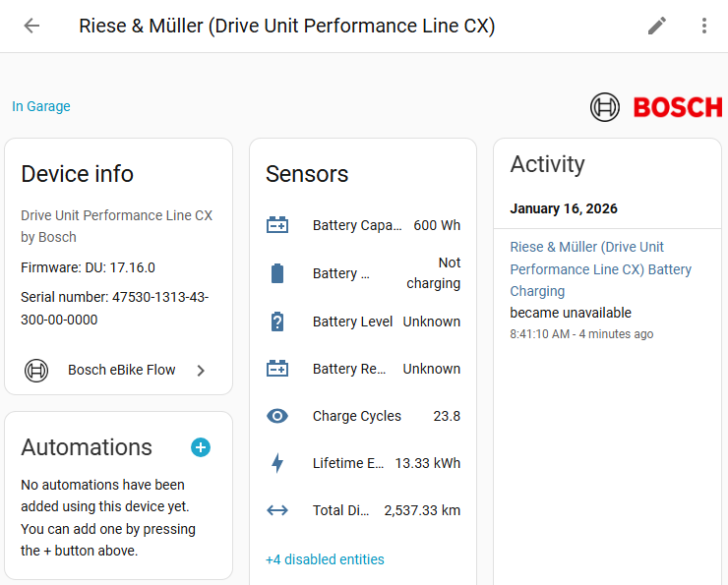Show the +4 disabled entities
Screen dimensions: 728x585
tap(325, 559)
